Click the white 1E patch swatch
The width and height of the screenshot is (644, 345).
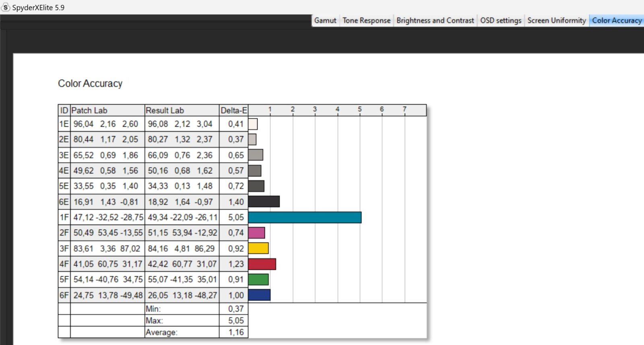pyautogui.click(x=253, y=124)
